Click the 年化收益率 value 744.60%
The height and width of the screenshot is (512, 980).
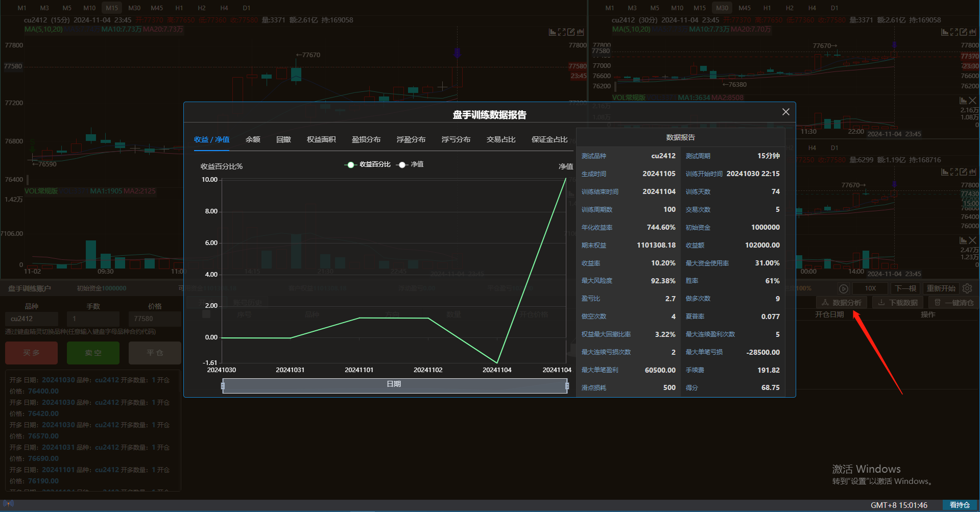click(x=661, y=227)
